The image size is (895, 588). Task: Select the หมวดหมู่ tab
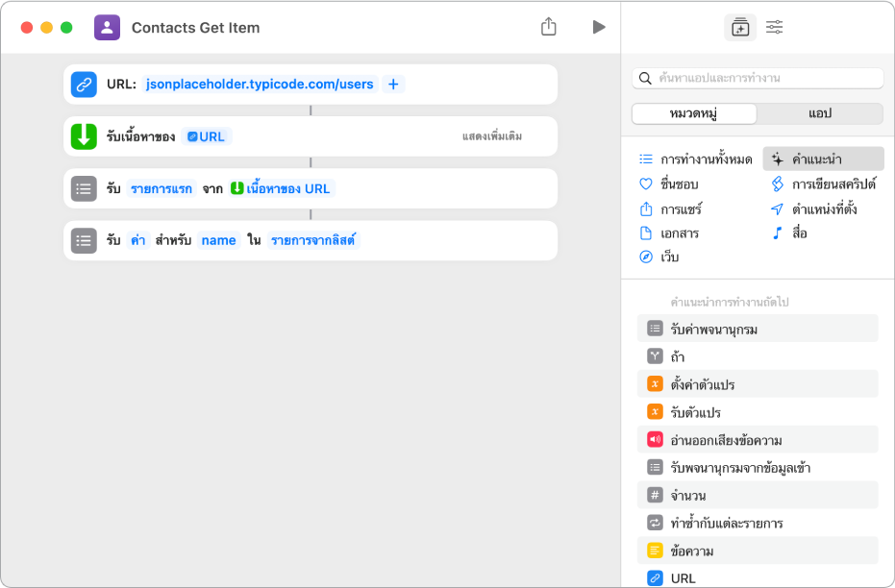click(694, 113)
